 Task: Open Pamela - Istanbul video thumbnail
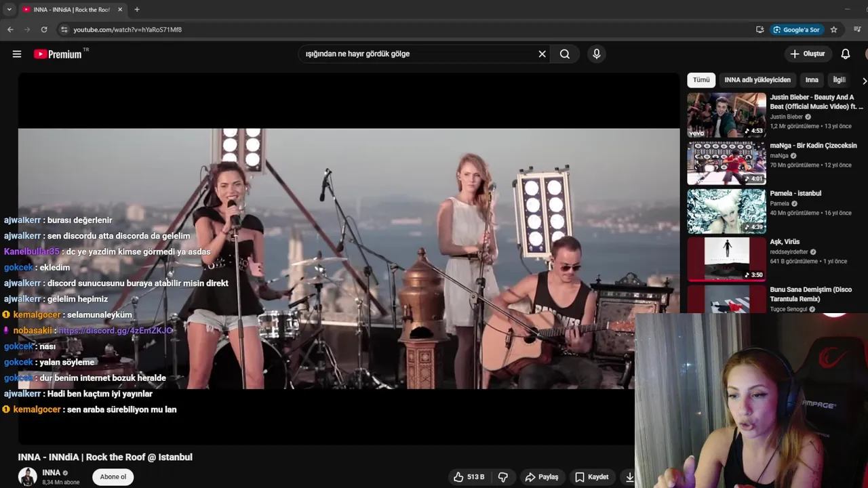[x=726, y=211]
